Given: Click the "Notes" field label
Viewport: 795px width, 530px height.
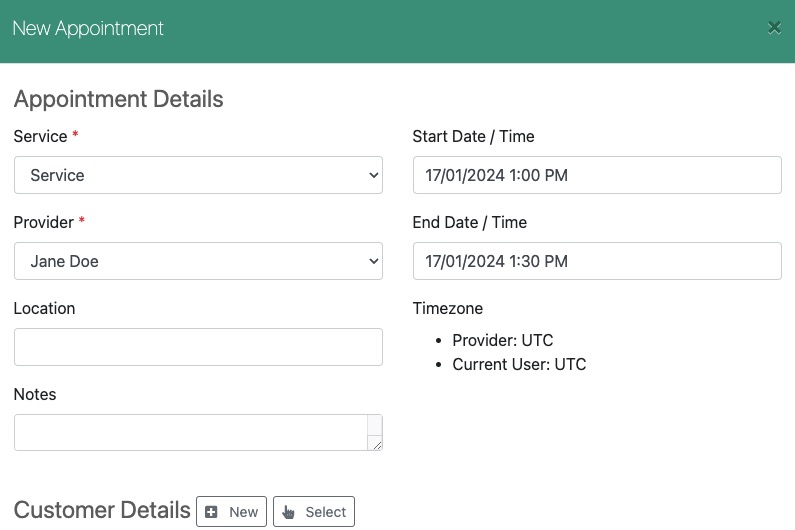Looking at the screenshot, I should point(35,394).
